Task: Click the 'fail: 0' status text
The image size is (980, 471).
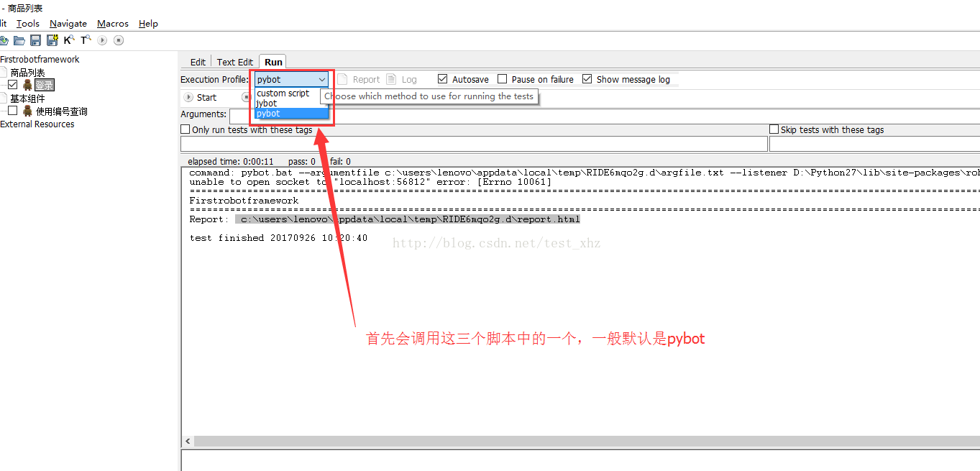Action: 341,162
